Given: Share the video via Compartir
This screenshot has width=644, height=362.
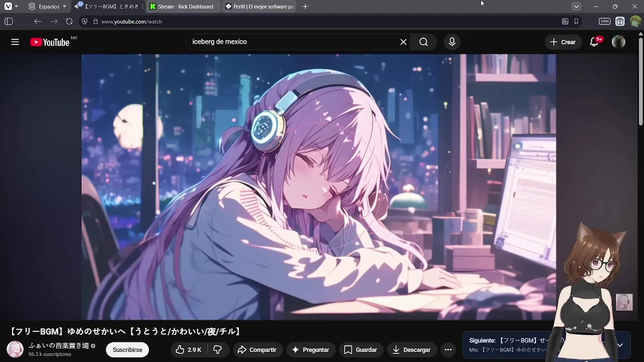Looking at the screenshot, I should pyautogui.click(x=257, y=350).
